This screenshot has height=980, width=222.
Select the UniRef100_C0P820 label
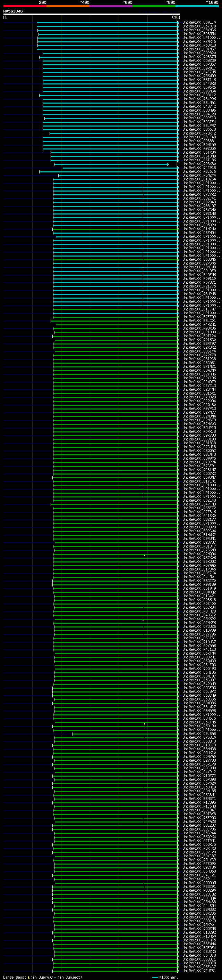199,53
